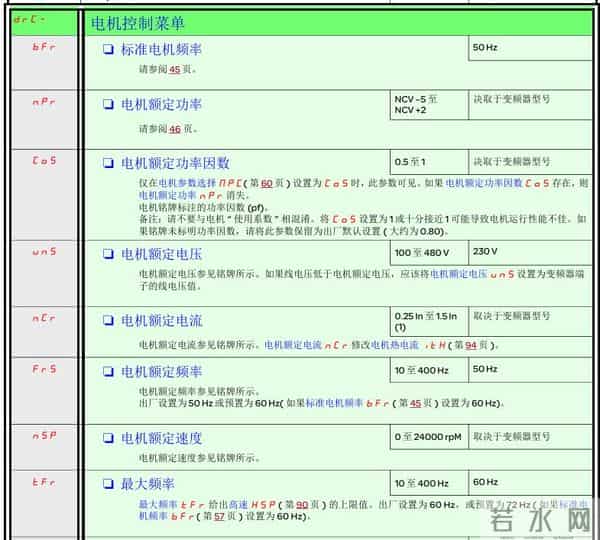The image size is (600, 540).
Task: Tick the square bullet beside 电机额定电压 heading
Action: [x=108, y=254]
